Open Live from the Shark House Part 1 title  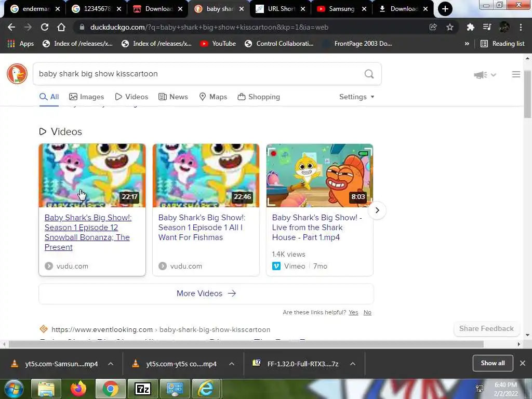[317, 228]
